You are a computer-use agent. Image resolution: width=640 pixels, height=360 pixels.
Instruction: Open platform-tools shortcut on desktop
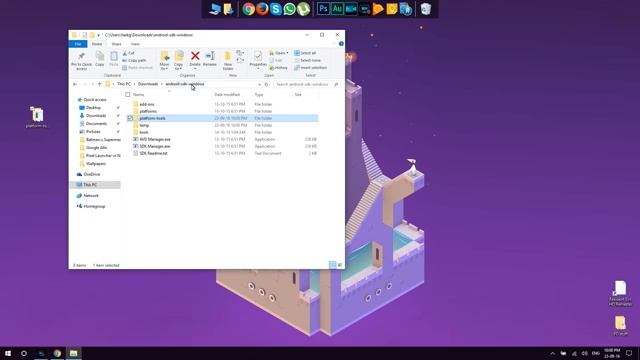pos(36,118)
